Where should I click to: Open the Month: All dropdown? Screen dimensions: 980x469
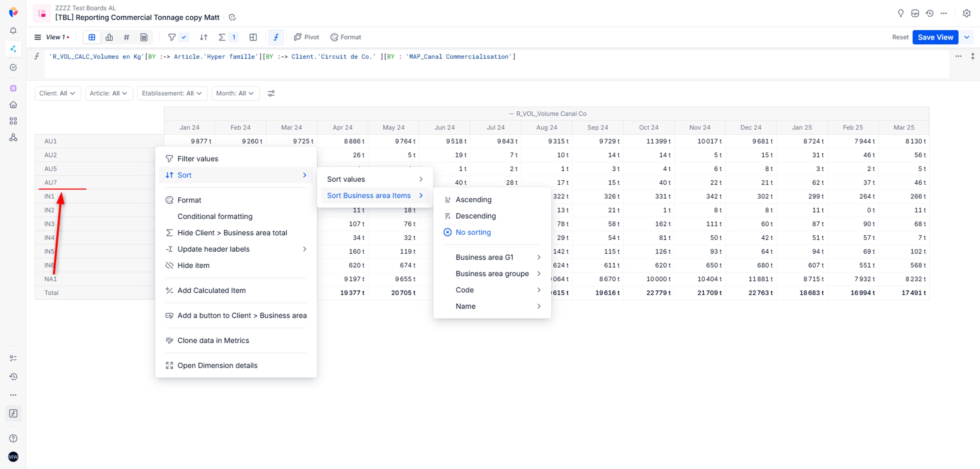point(235,93)
